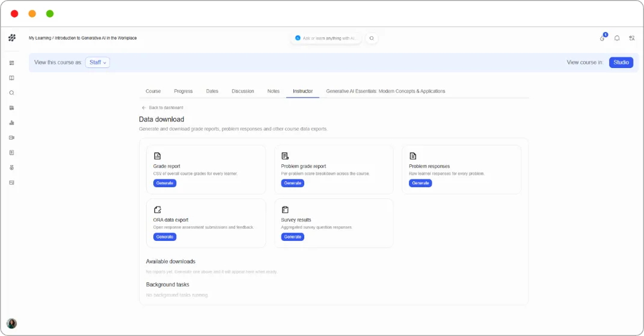The image size is (644, 336).
Task: Click the Problem grade report icon
Action: point(285,156)
